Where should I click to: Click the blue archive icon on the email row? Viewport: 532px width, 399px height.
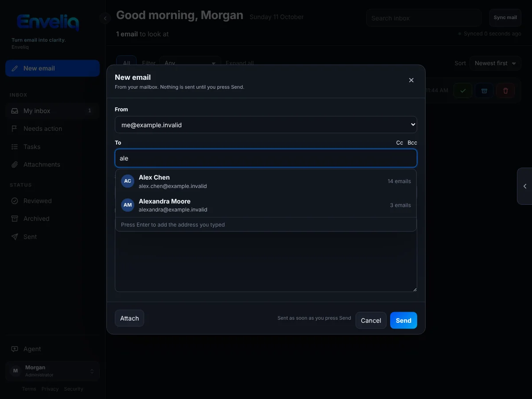tap(484, 90)
